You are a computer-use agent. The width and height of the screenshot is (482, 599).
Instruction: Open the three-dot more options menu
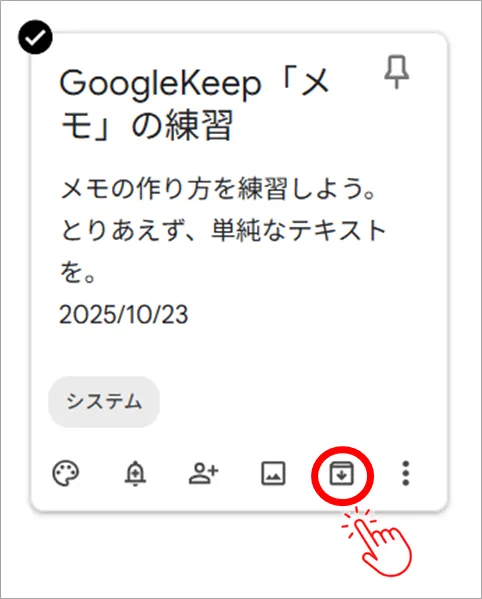pos(406,474)
